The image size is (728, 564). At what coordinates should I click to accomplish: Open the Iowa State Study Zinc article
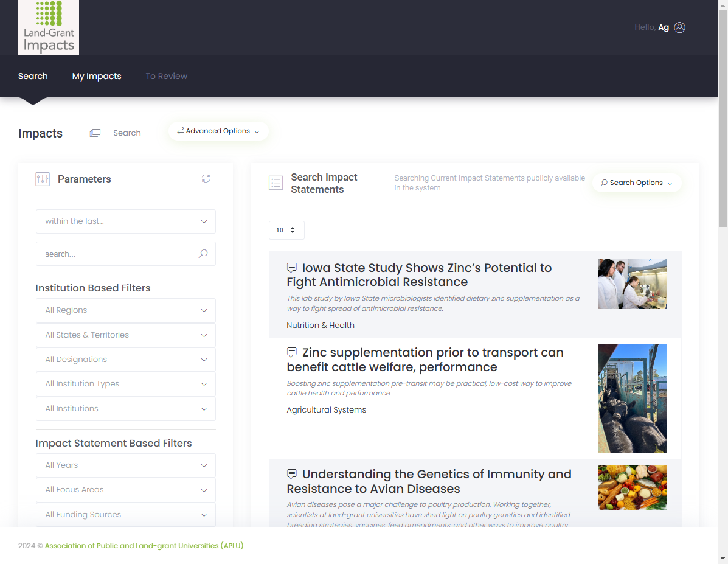tap(419, 274)
